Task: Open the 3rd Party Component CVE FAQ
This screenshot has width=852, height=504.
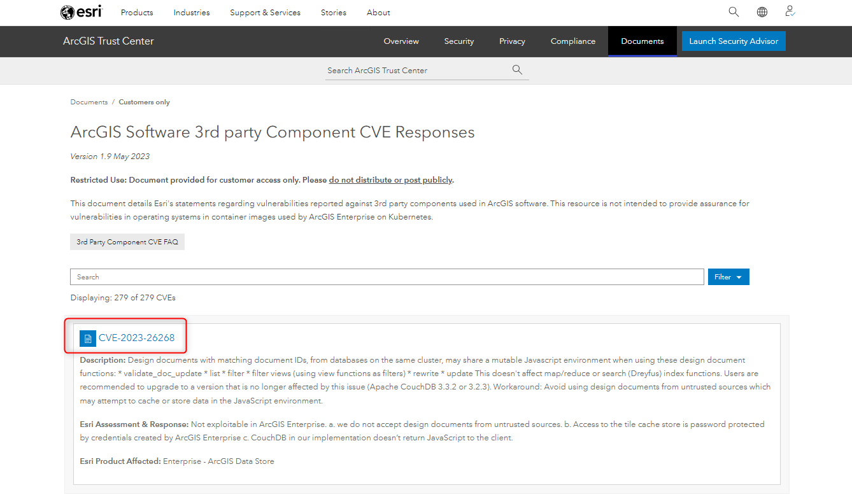Action: coord(127,242)
